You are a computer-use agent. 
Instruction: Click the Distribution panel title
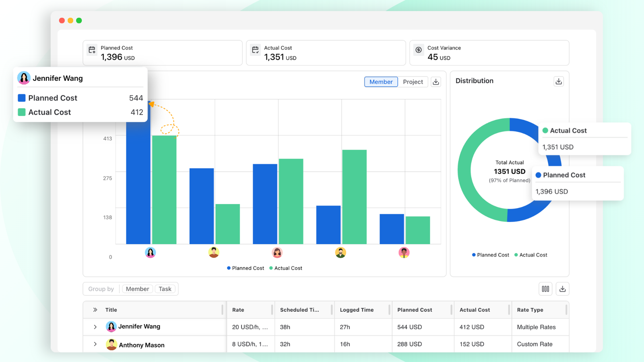click(474, 81)
